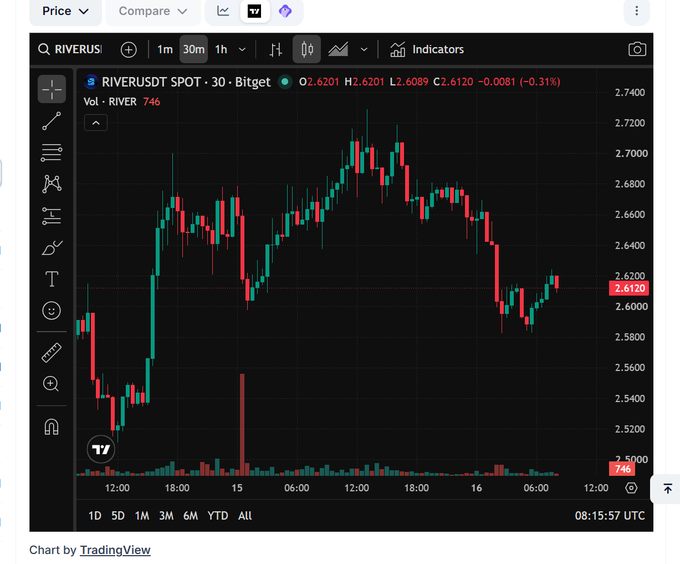Click the scroll-to-top arrow button

(x=667, y=489)
